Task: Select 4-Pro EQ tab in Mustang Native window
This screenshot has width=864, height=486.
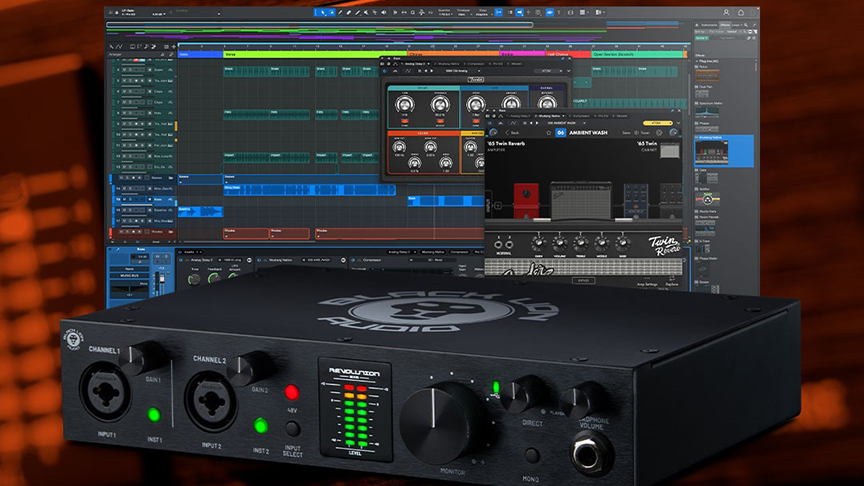Action: click(601, 116)
